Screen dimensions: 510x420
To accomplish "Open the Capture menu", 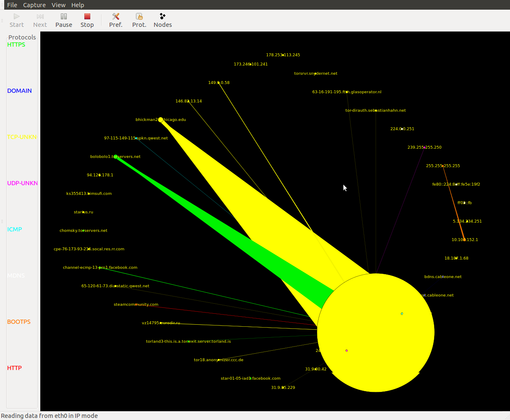I will 34,5.
